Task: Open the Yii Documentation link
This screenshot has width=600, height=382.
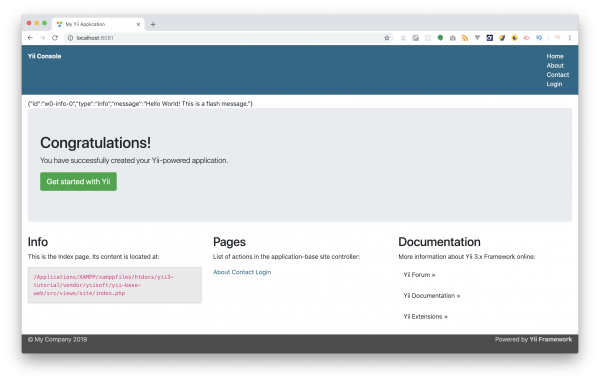Action: (432, 295)
